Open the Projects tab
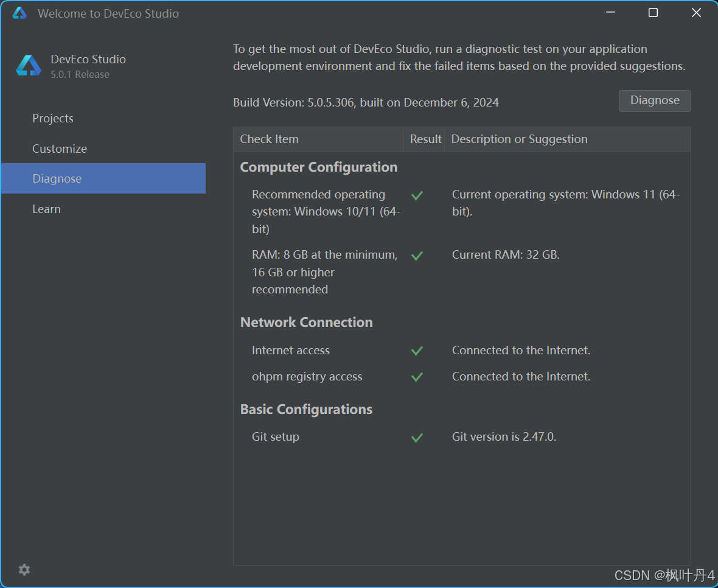718x588 pixels. (x=53, y=118)
